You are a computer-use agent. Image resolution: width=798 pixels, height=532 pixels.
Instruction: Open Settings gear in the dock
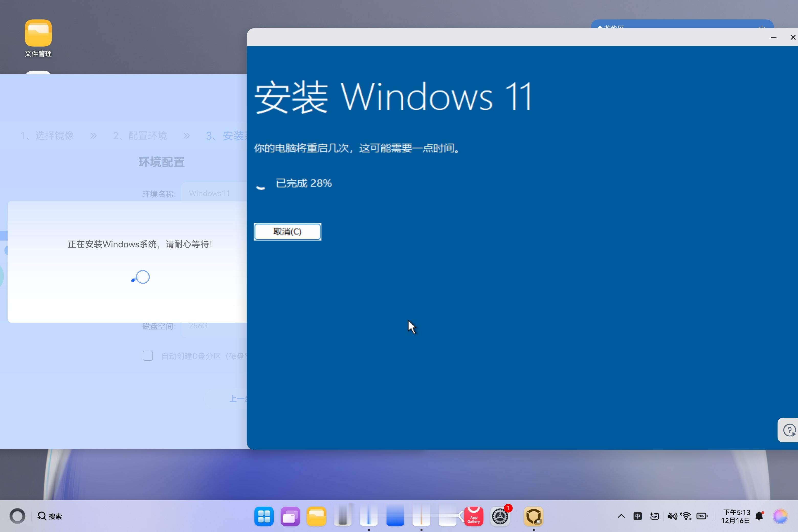(x=500, y=516)
